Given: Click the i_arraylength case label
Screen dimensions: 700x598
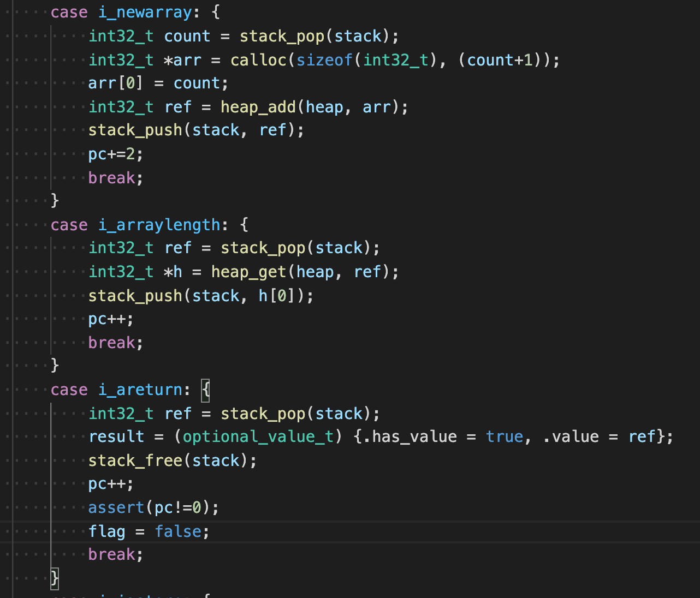Looking at the screenshot, I should click(159, 225).
